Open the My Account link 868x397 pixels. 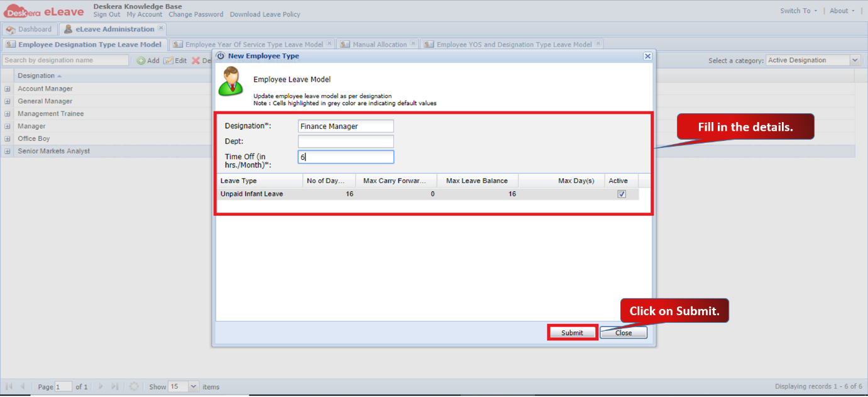(145, 14)
